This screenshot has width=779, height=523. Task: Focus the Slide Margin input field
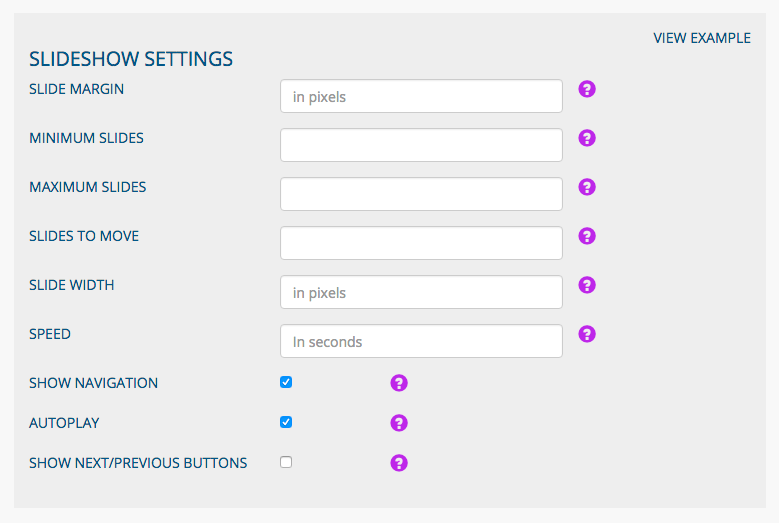click(421, 96)
